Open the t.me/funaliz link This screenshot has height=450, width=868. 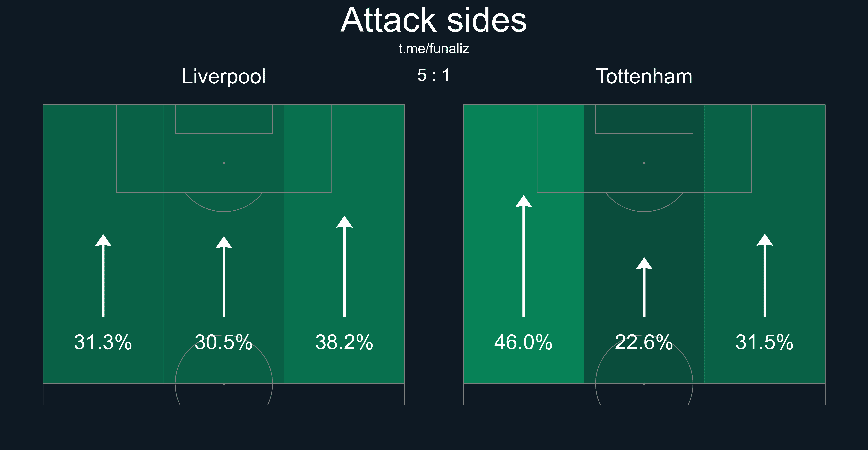(x=434, y=49)
